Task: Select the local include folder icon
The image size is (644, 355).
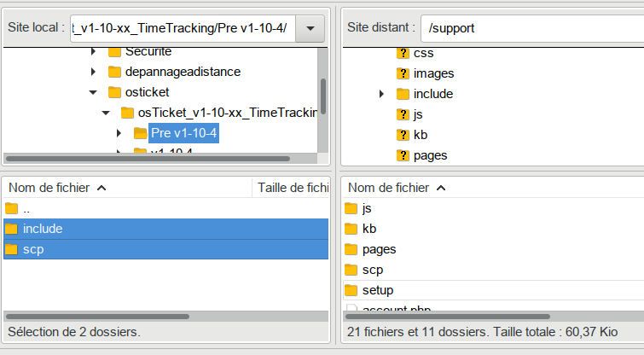Action: coord(12,229)
